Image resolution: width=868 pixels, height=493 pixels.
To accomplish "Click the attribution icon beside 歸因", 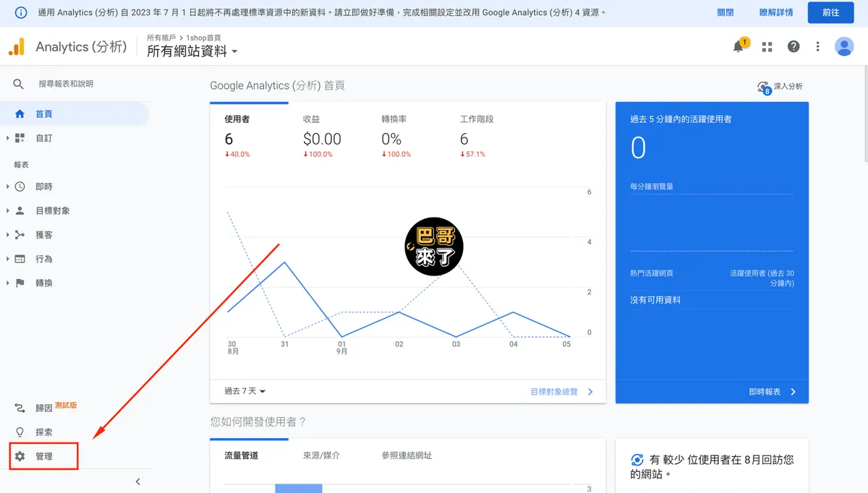I will [20, 408].
